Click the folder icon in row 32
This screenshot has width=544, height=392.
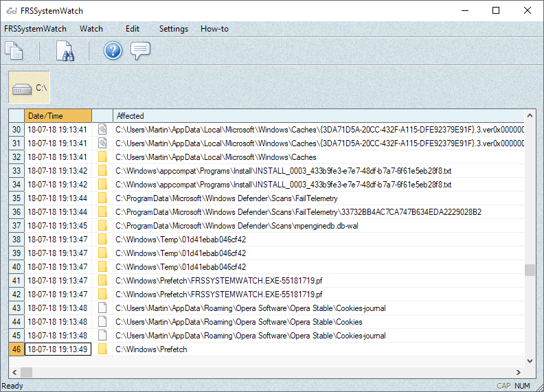click(102, 157)
